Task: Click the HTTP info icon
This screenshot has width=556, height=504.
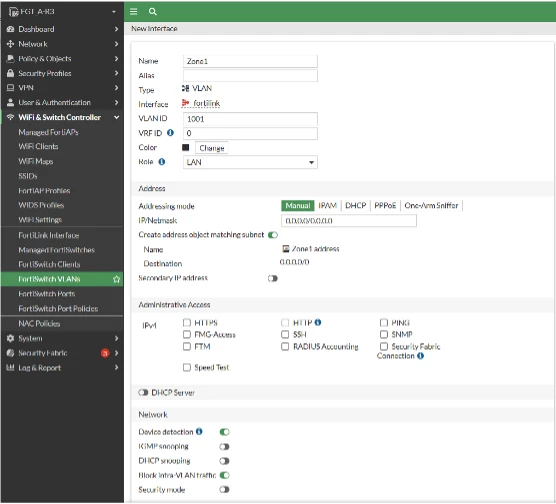Action: 318,322
